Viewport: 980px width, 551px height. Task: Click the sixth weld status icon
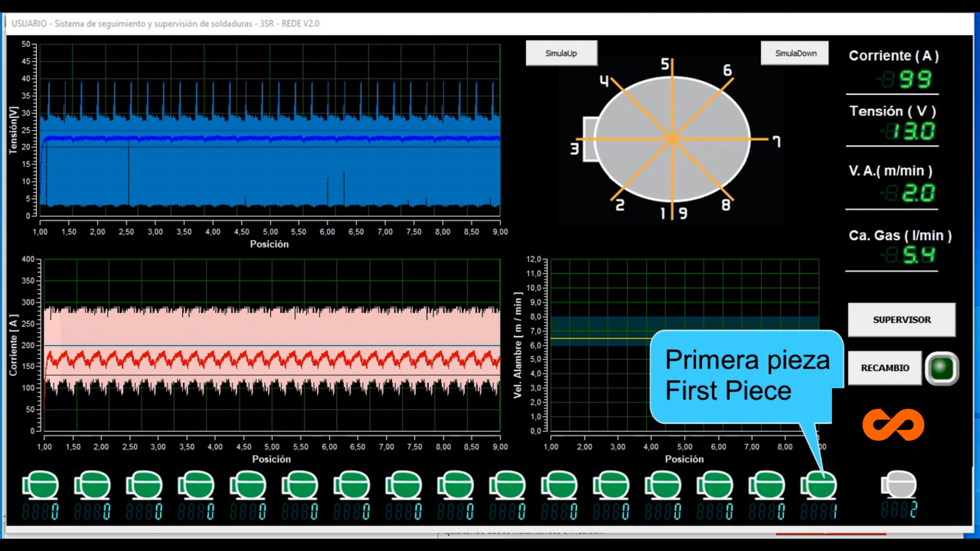300,486
